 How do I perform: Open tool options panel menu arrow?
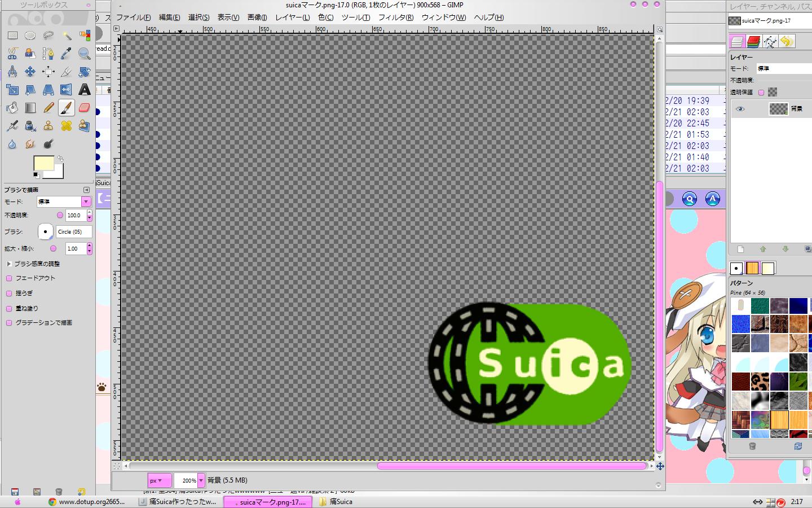tap(86, 190)
